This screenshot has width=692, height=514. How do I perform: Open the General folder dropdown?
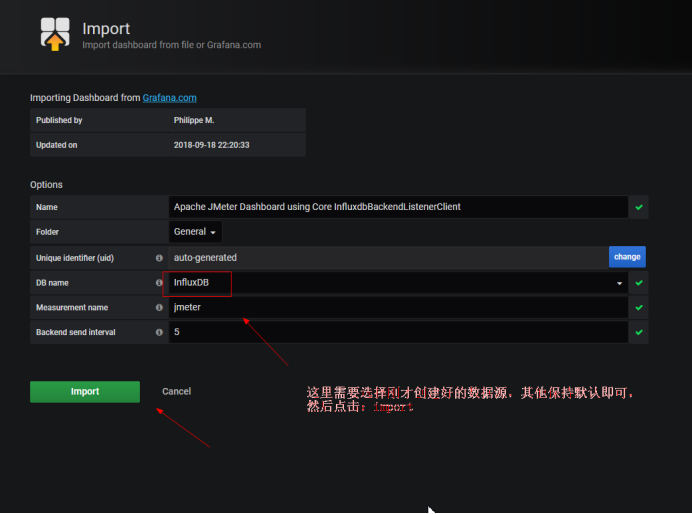(195, 232)
